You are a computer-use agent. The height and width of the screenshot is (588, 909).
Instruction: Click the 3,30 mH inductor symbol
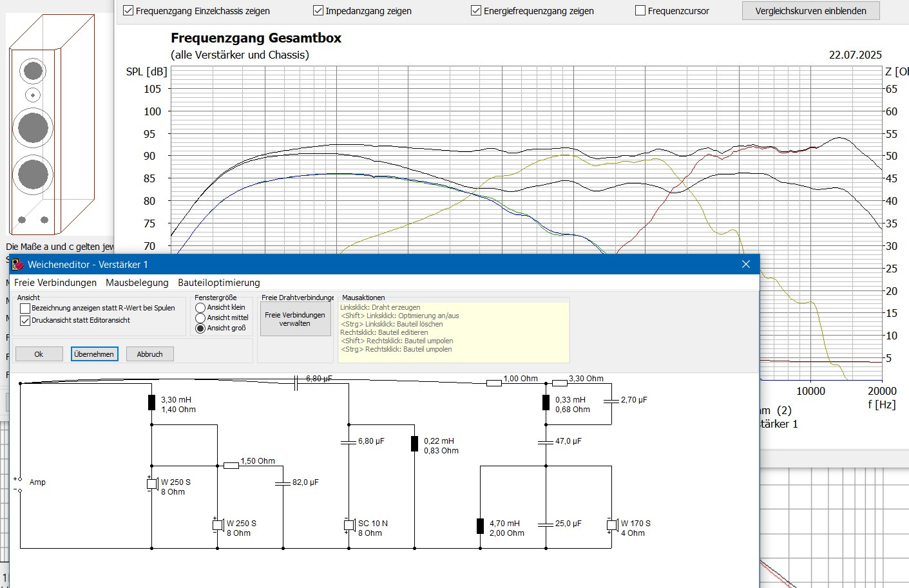click(151, 403)
